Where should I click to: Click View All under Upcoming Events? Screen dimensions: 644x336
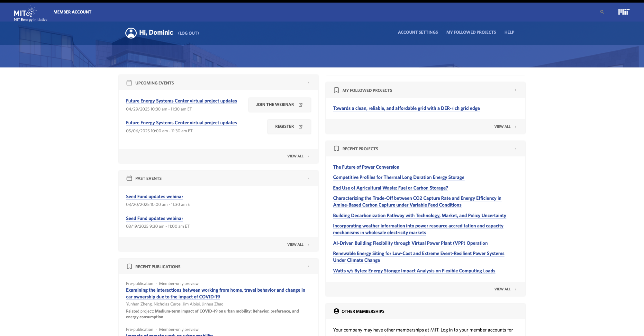pos(298,156)
